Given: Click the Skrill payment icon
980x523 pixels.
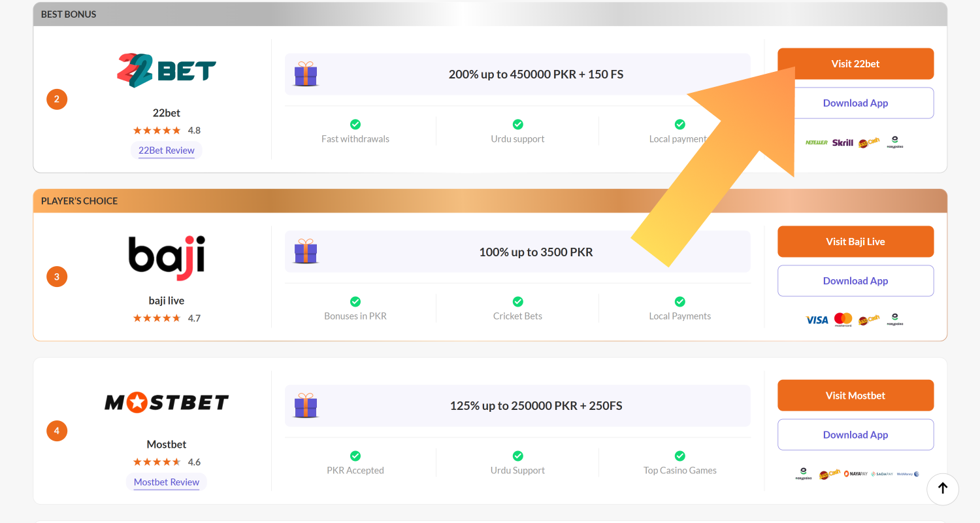Looking at the screenshot, I should (x=842, y=143).
